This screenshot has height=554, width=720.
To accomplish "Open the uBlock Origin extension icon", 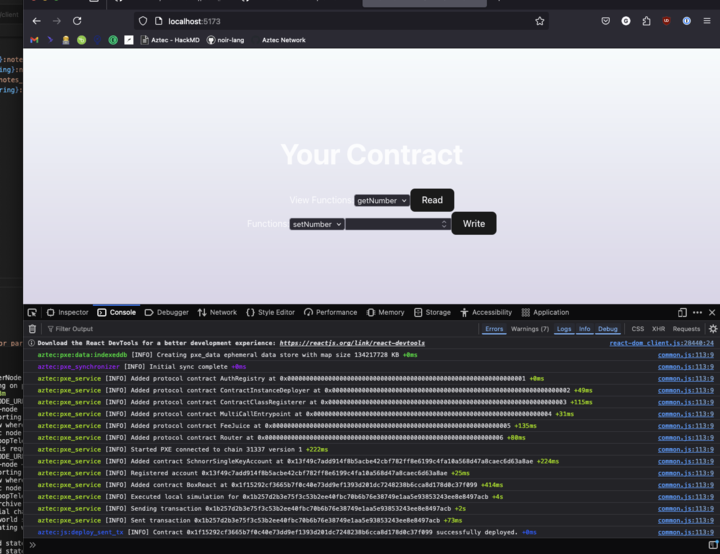I will point(666,21).
